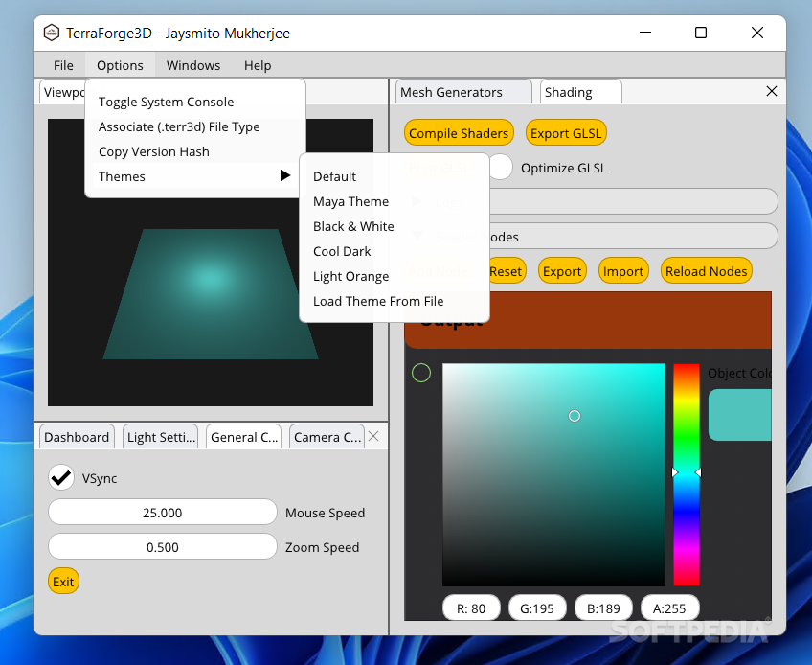This screenshot has height=665, width=812.
Task: Click the Zoom Speed 0.500 field
Action: 163,547
